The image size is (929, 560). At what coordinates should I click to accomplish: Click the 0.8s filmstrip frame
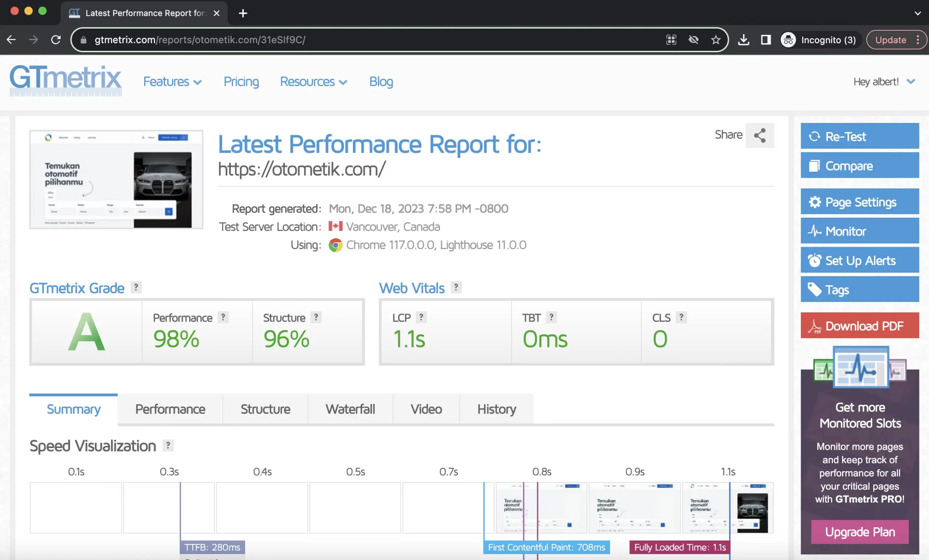(541, 508)
